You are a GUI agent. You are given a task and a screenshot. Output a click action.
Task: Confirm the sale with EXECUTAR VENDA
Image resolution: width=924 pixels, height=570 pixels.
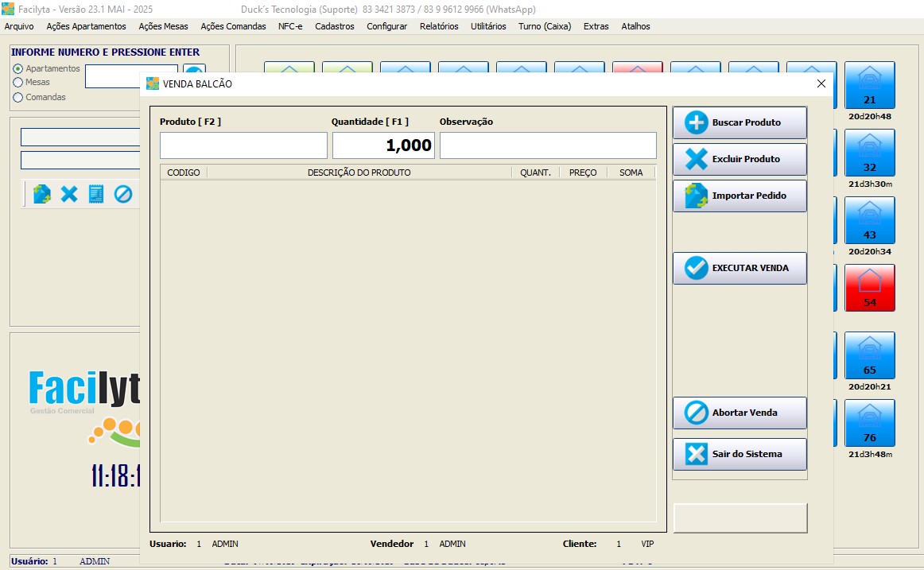740,269
